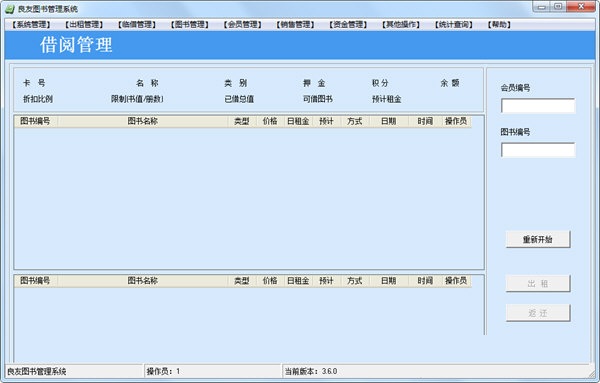Maximize the window
600x383 pixels.
[558, 7]
